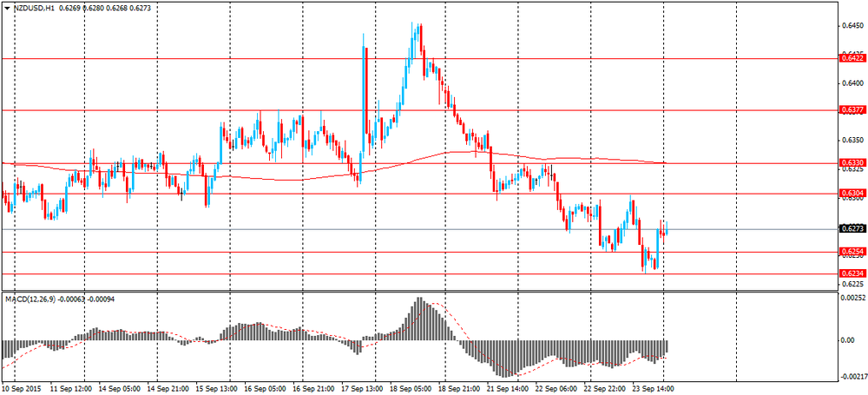868x395 pixels.
Task: Select the 17 Sep 13:00 time axis label
Action: point(364,389)
